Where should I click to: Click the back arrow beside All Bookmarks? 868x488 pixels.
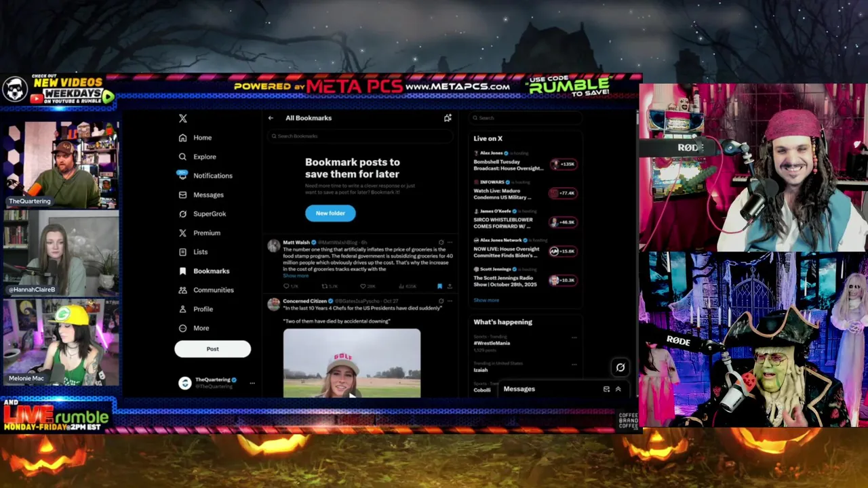271,118
